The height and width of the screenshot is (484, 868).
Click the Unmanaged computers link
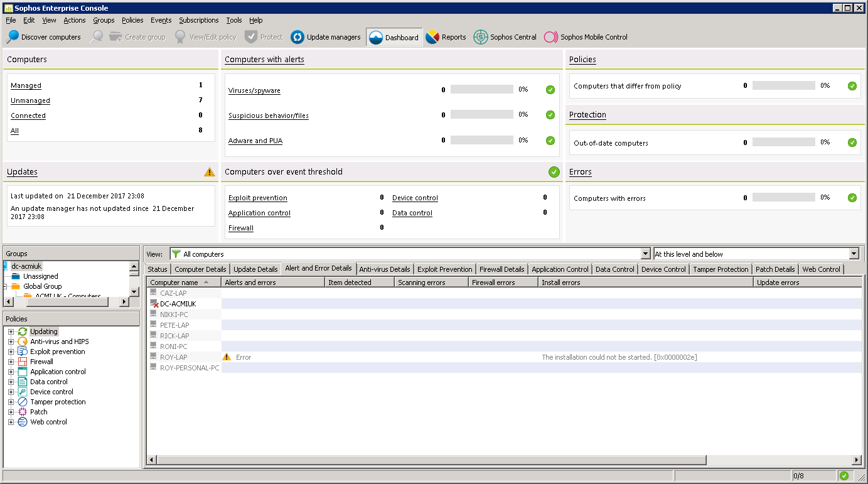click(x=30, y=100)
